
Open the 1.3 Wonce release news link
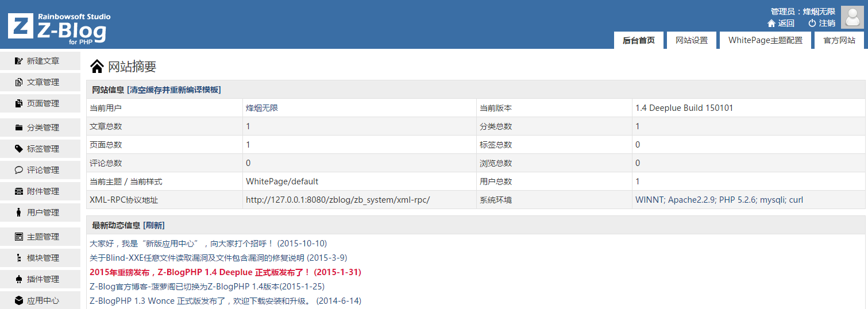225,301
